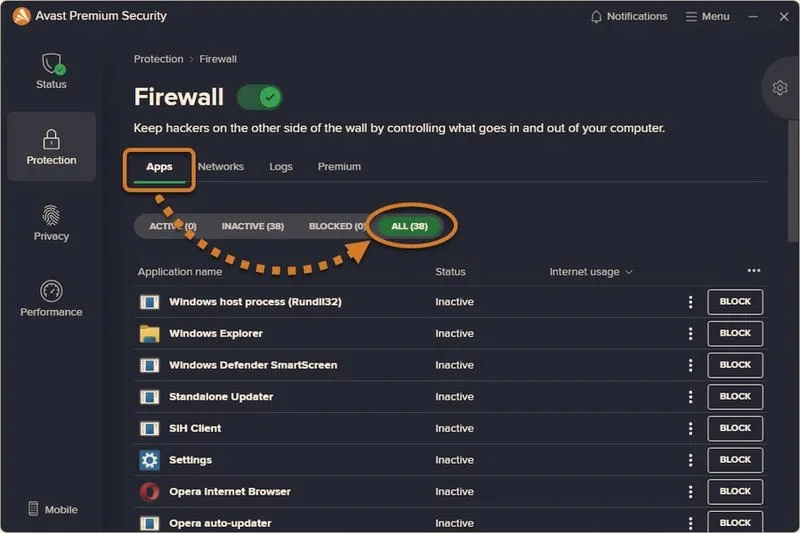This screenshot has height=533, width=800.
Task: Turn off the Firewall toggle
Action: [260, 97]
